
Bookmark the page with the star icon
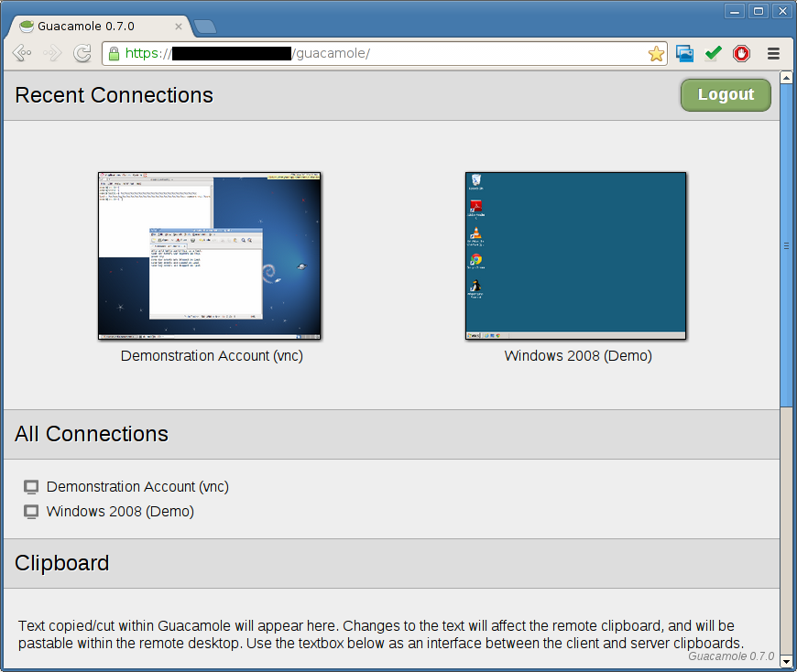pyautogui.click(x=656, y=54)
